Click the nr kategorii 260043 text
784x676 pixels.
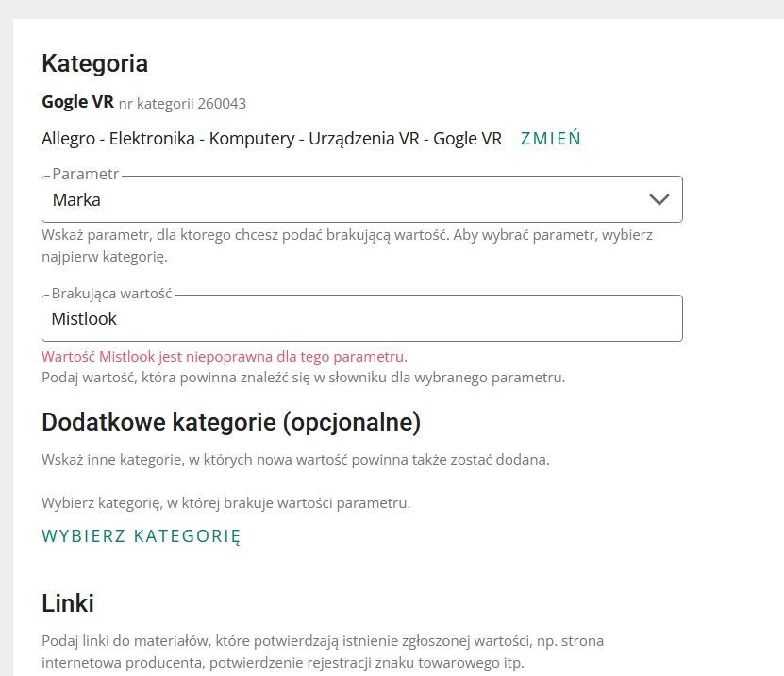182,103
